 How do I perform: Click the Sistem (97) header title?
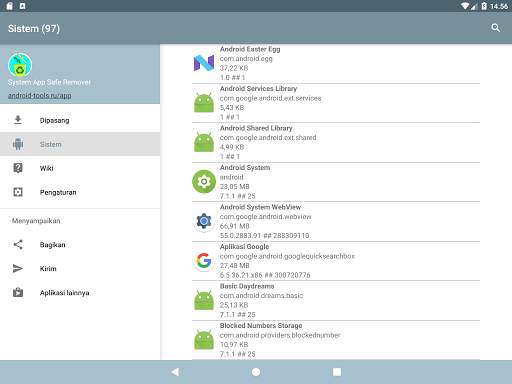pos(34,28)
